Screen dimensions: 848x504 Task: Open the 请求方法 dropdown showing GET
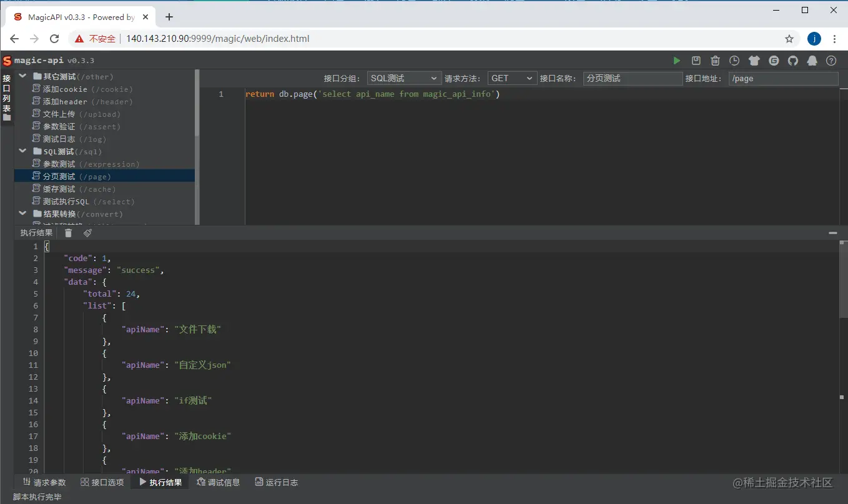coord(512,78)
